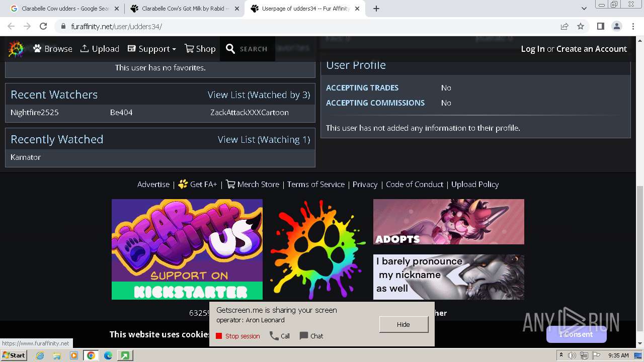The image size is (644, 362).
Task: Click the 'I barely pronounce my nickname' banner
Action: point(449,277)
